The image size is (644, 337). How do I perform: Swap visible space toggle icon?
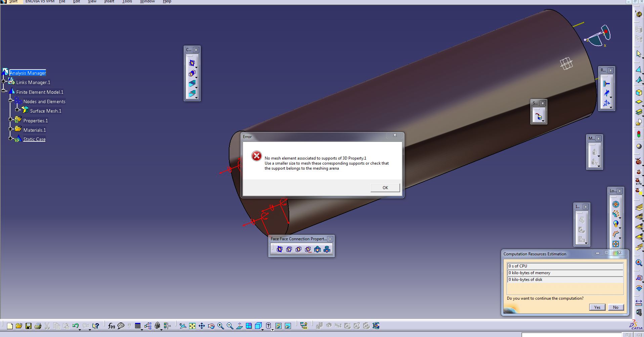point(288,326)
